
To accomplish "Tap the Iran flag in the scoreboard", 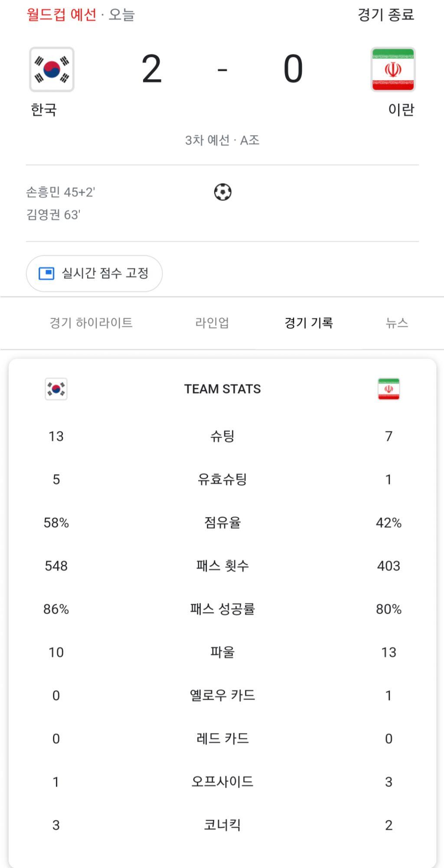I will (x=393, y=69).
